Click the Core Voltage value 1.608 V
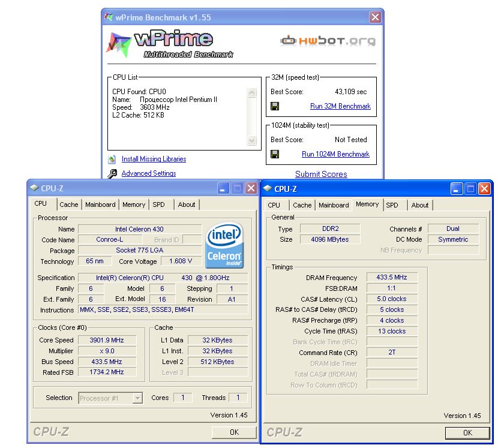The width and height of the screenshot is (498, 448). coord(181,261)
